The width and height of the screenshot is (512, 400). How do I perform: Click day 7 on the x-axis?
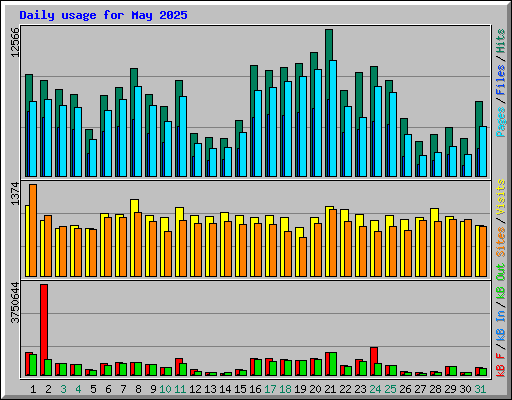(x=123, y=389)
